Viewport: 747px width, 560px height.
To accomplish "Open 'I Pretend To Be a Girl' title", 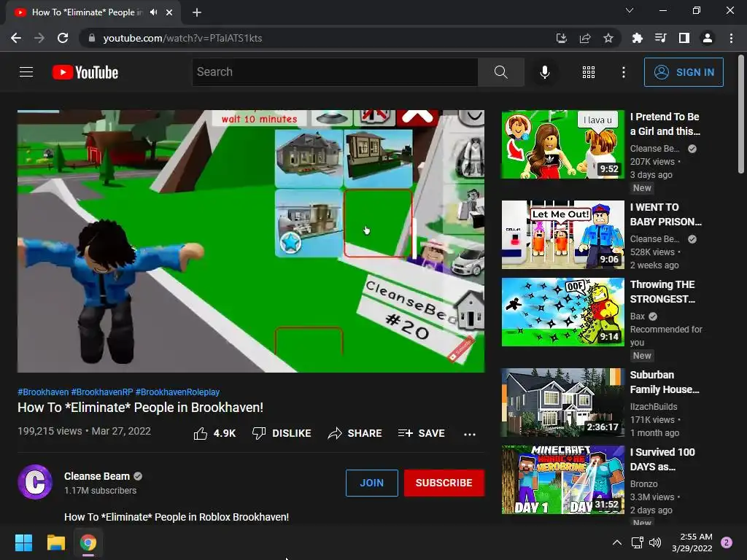I will coord(665,124).
